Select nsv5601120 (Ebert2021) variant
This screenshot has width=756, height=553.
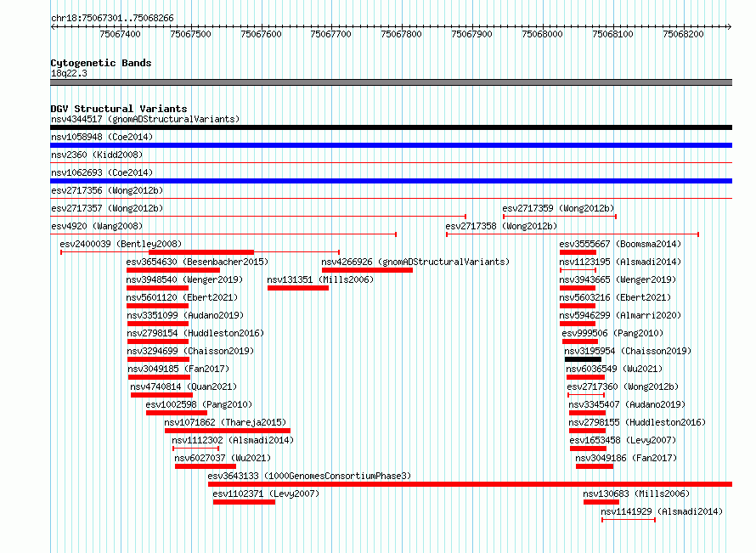(x=183, y=297)
